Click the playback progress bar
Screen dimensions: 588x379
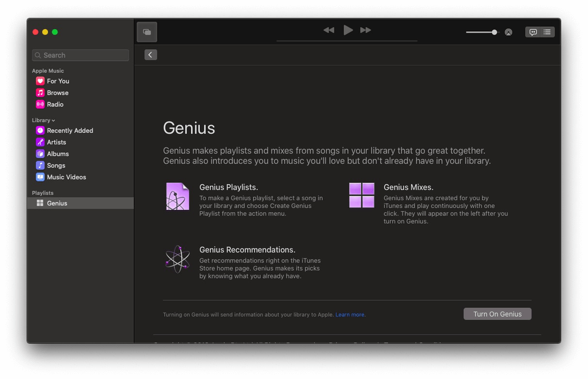click(347, 41)
